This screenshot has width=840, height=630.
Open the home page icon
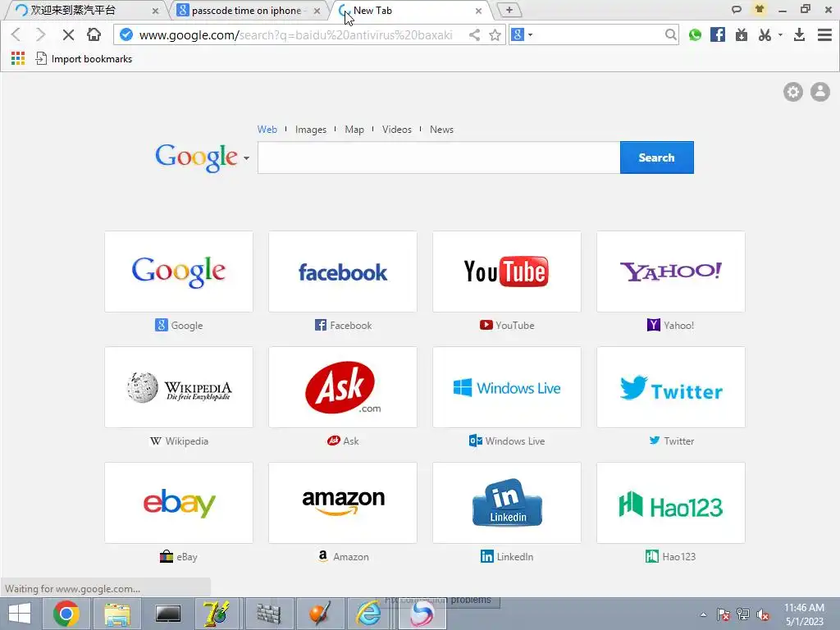coord(94,34)
